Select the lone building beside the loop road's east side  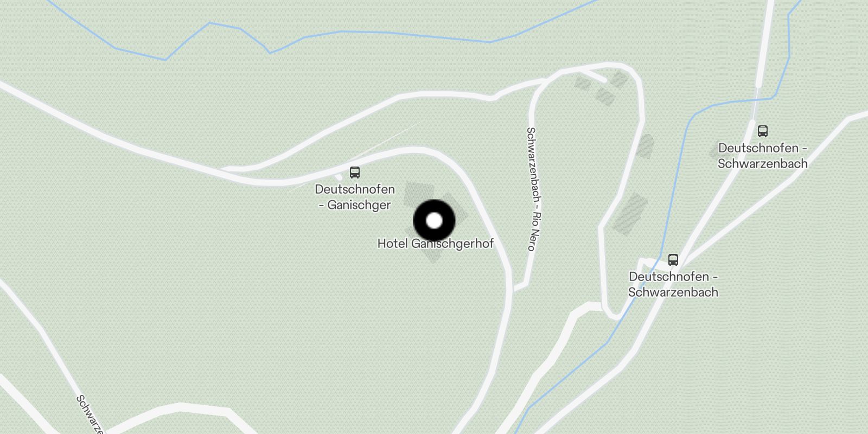pyautogui.click(x=646, y=146)
